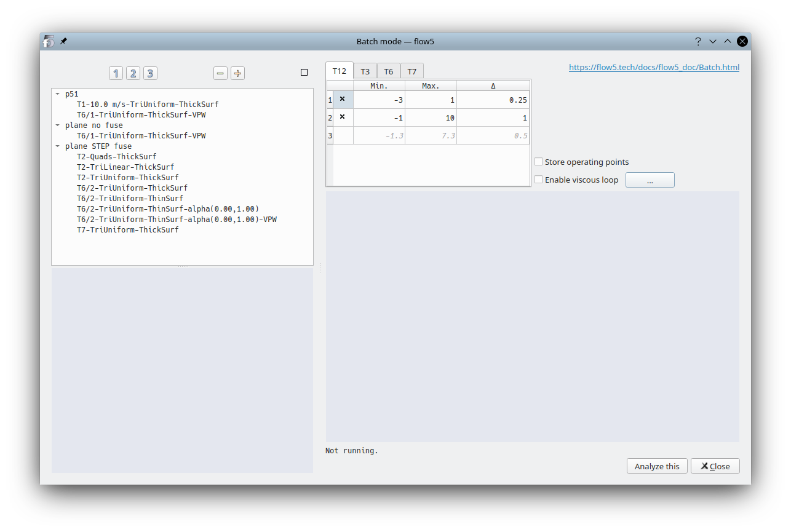Collapse the p51 tree node
Screen dimensions: 791x532
coord(58,94)
